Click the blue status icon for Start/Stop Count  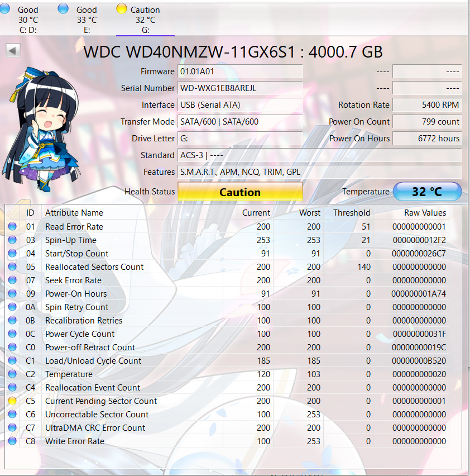pos(12,253)
